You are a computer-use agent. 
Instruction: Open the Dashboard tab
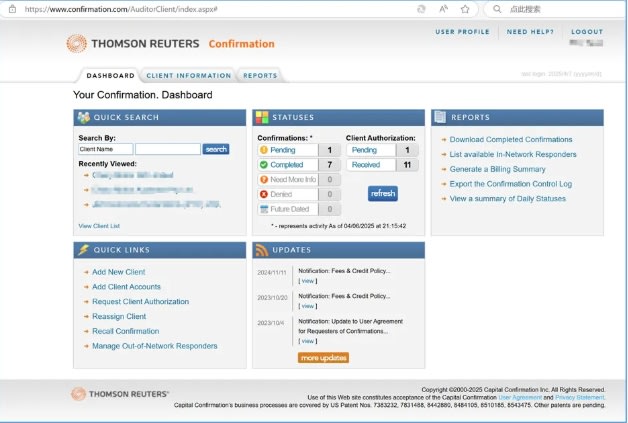[x=111, y=76]
